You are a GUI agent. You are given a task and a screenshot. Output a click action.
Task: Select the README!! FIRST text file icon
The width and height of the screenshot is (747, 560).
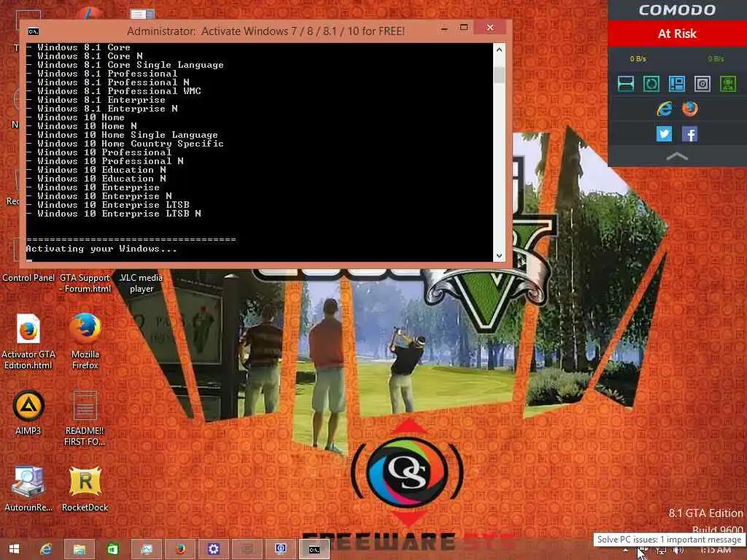[85, 418]
